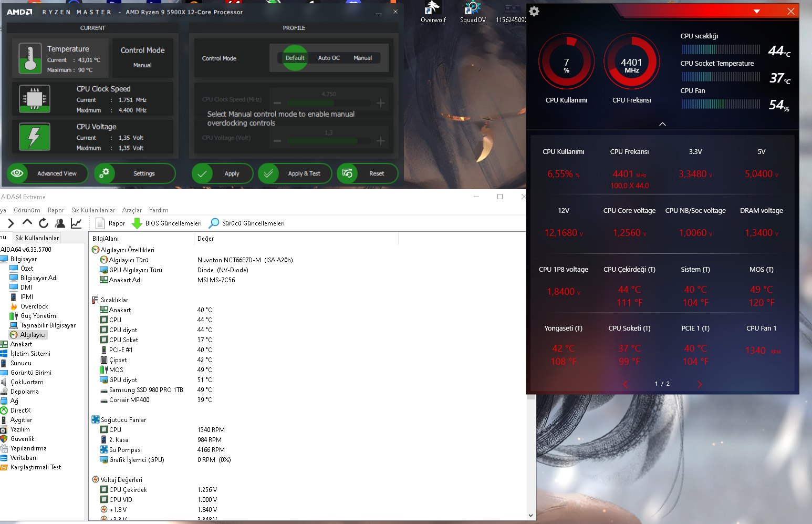Select Anakart in the AIDA64 tree

(x=21, y=344)
